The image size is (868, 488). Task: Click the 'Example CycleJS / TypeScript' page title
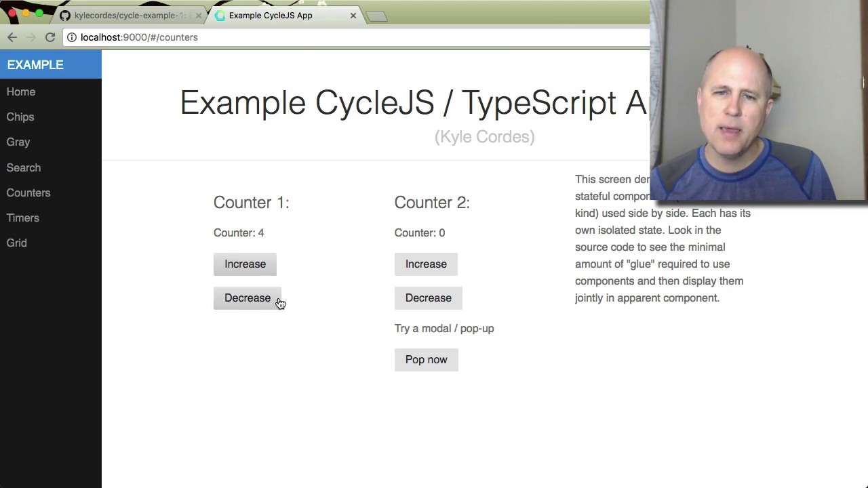coord(414,103)
